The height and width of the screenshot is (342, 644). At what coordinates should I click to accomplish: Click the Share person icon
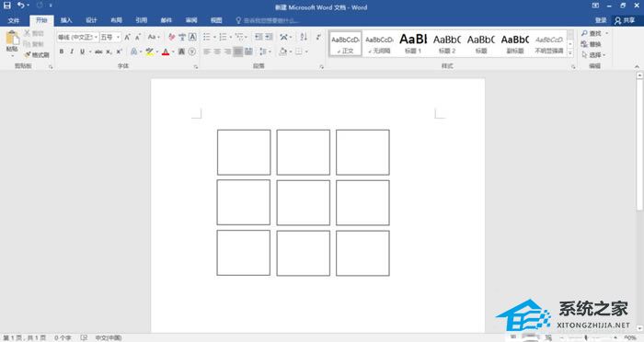(x=617, y=20)
